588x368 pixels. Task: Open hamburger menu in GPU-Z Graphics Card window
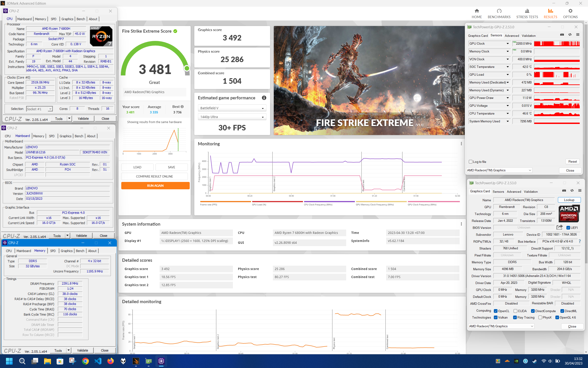pyautogui.click(x=580, y=190)
